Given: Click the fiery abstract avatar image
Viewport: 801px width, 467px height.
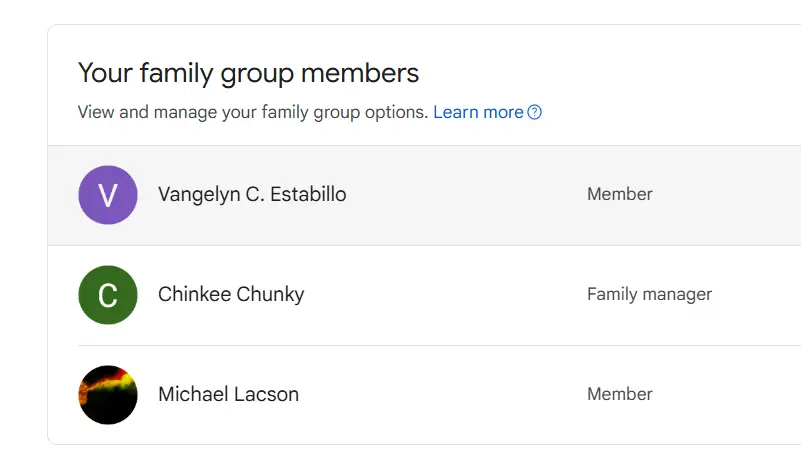Looking at the screenshot, I should (108, 395).
